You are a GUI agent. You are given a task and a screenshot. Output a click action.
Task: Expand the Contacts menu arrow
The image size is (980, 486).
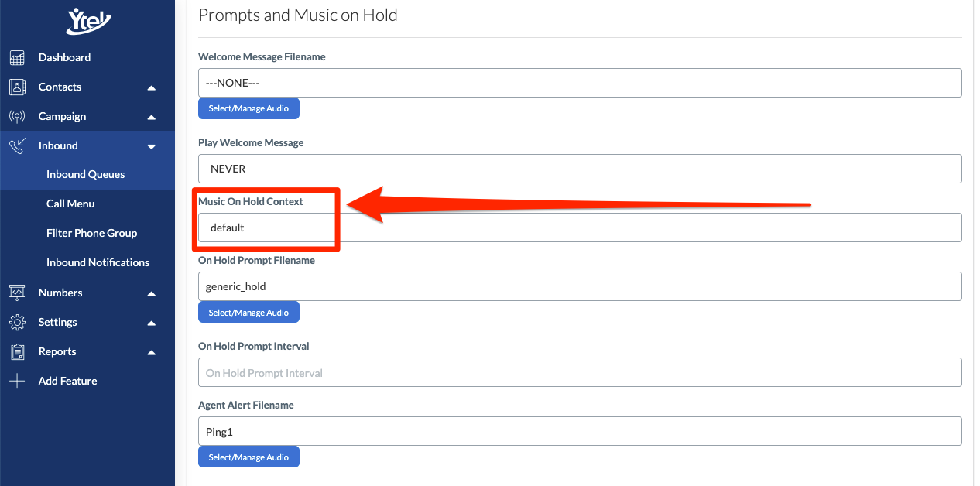point(152,87)
